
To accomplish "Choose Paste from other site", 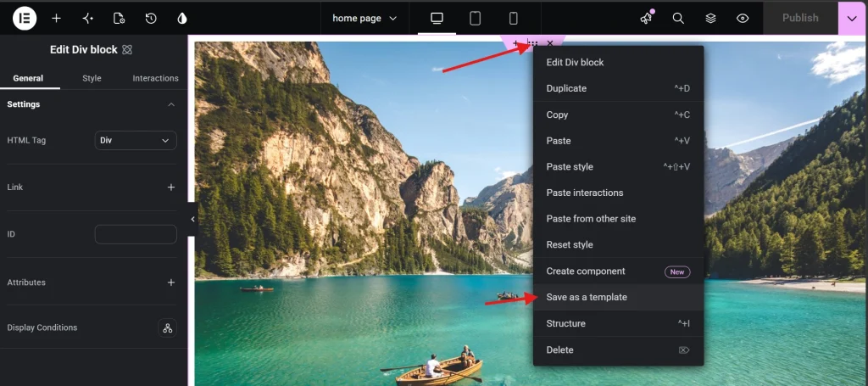I will tap(618, 219).
